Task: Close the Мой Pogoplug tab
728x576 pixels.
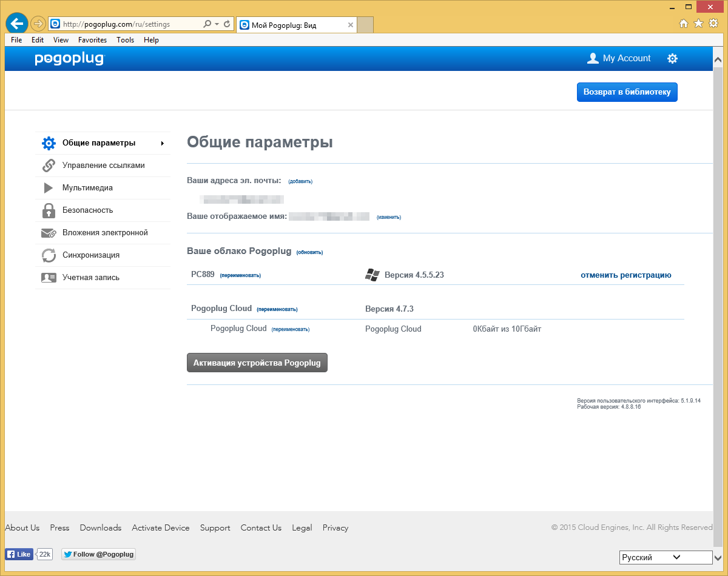Action: pos(351,25)
